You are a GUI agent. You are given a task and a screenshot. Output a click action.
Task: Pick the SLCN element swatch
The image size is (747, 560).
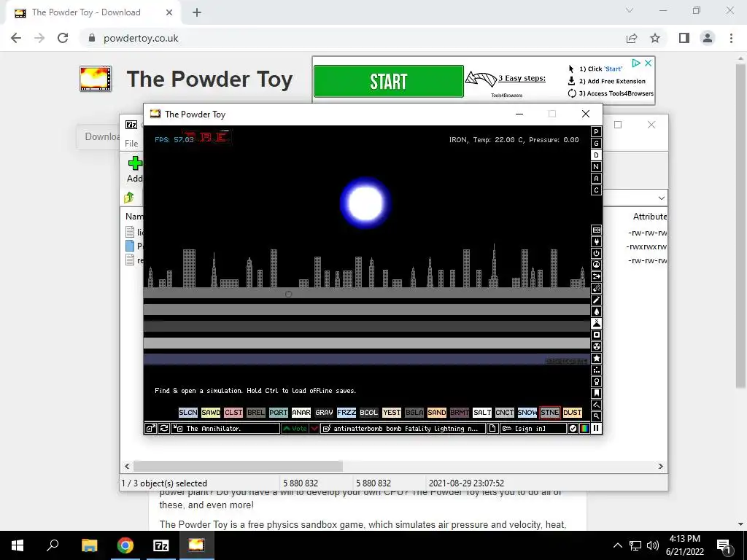click(x=188, y=413)
